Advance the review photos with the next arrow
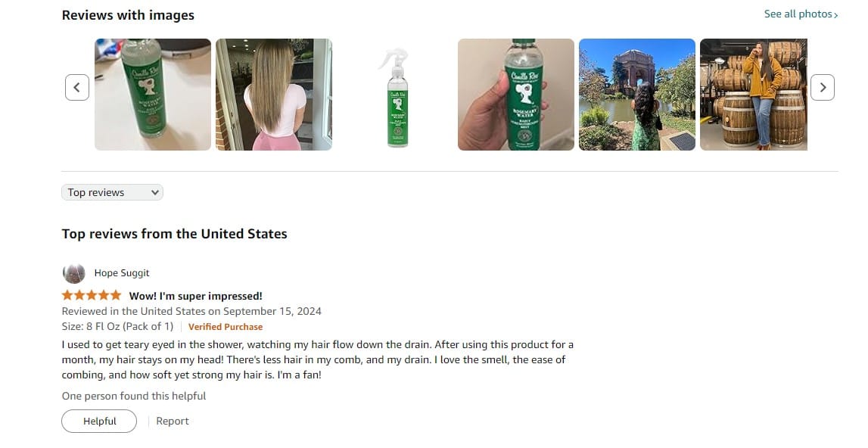Screen dimensions: 868x448 [x=822, y=88]
